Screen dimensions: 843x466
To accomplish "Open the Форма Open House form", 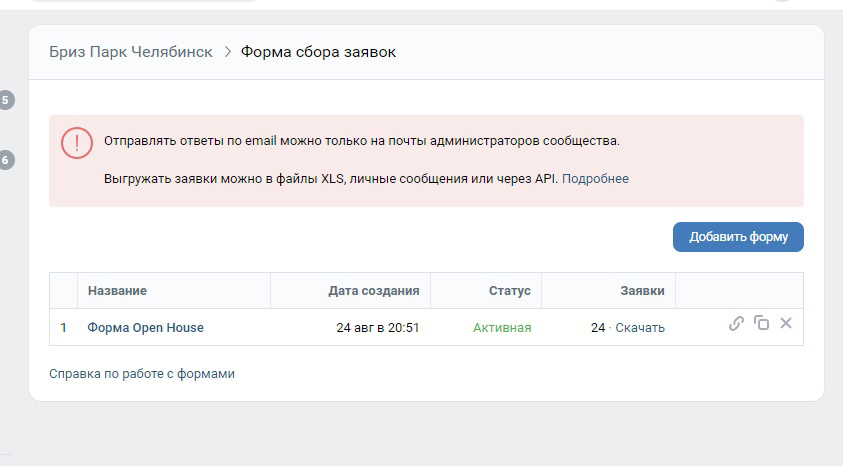I will 146,327.
